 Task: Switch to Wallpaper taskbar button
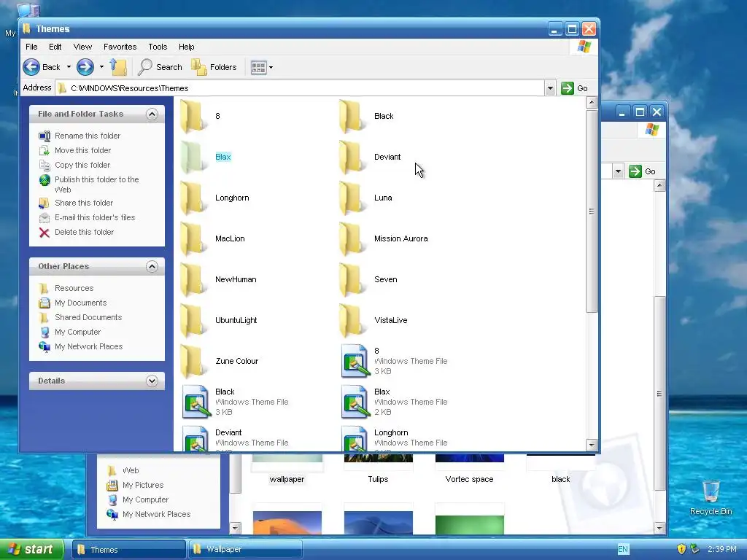246,550
